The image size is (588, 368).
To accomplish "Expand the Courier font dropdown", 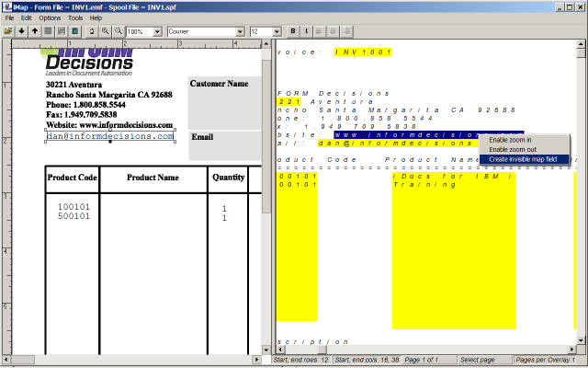I will point(243,31).
